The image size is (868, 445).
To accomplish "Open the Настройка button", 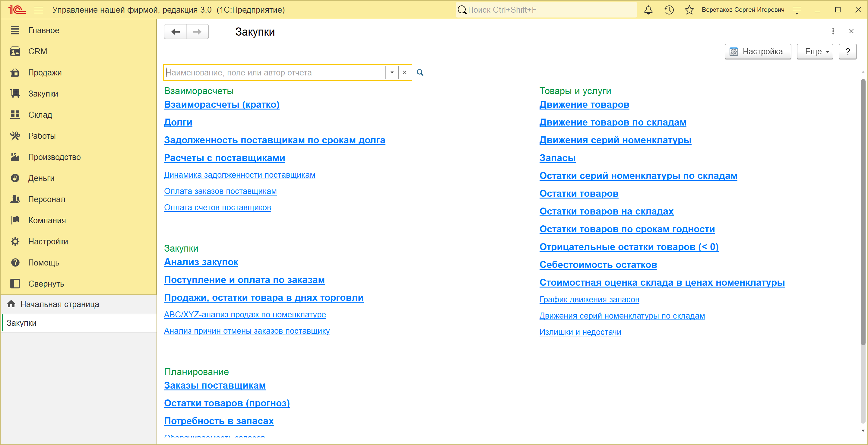I will pos(758,52).
